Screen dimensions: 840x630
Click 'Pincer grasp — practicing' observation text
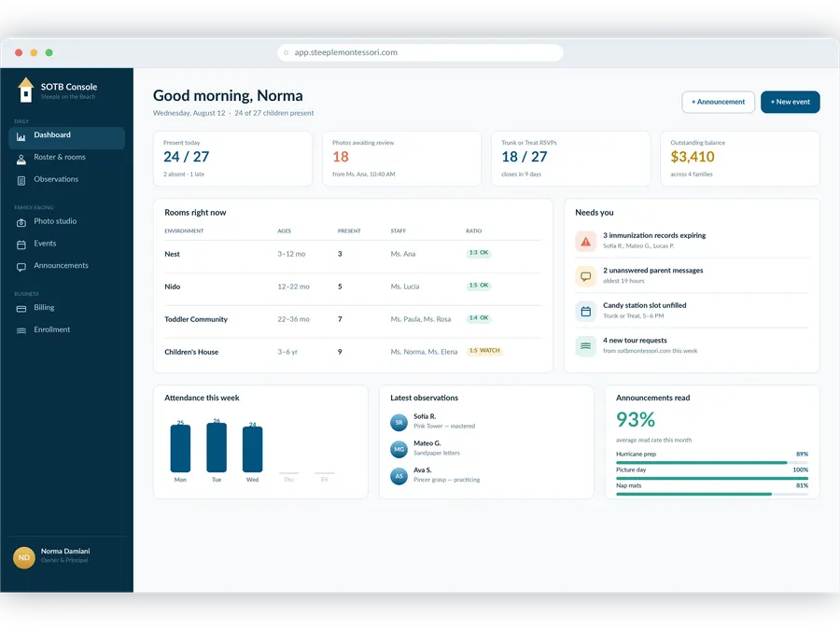click(x=446, y=480)
